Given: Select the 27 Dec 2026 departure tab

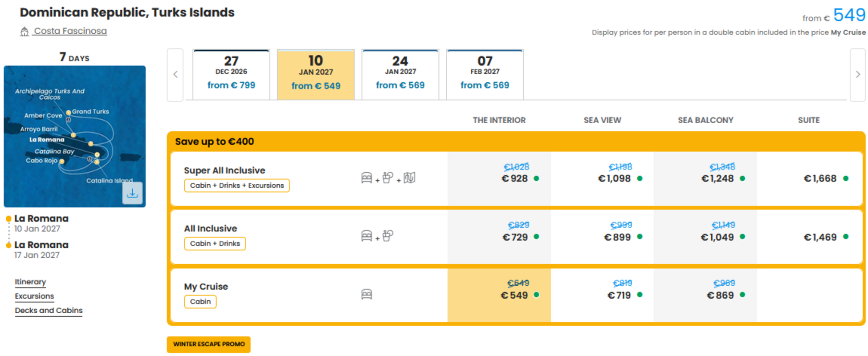Looking at the screenshot, I should click(x=231, y=74).
